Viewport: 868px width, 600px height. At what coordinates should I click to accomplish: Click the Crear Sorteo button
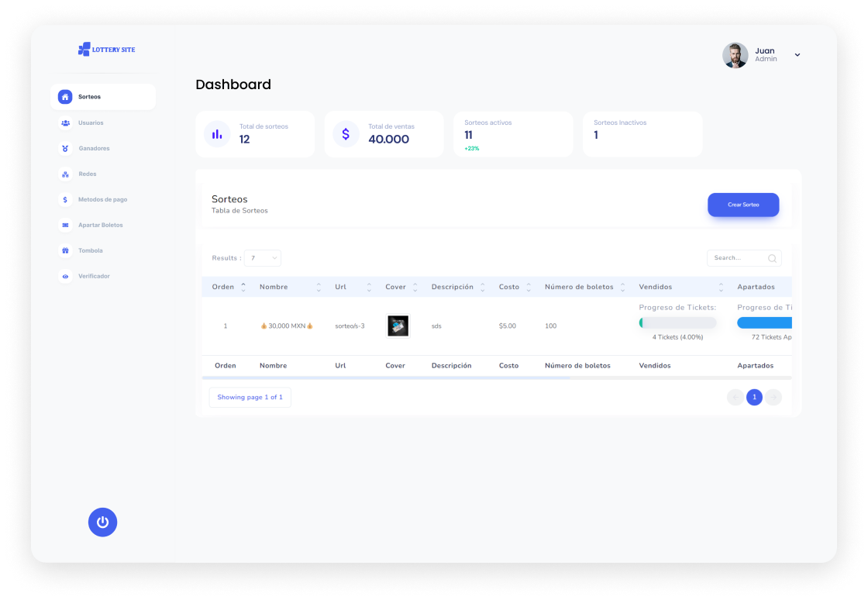click(x=742, y=205)
